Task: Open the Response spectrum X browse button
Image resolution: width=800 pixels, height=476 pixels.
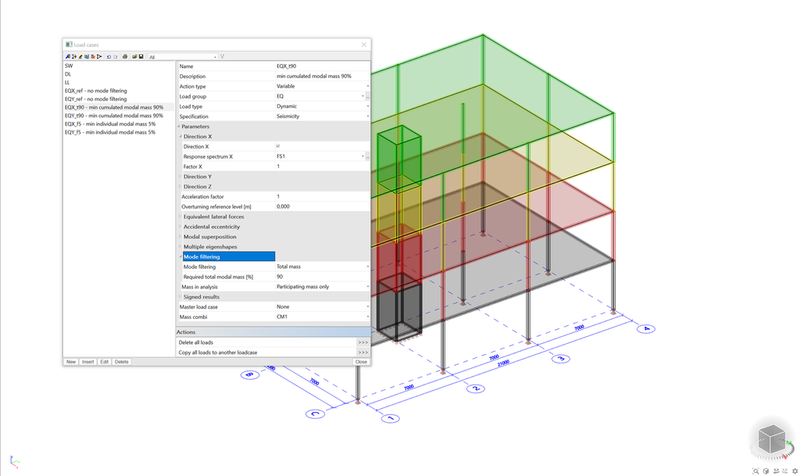Action: click(x=367, y=157)
